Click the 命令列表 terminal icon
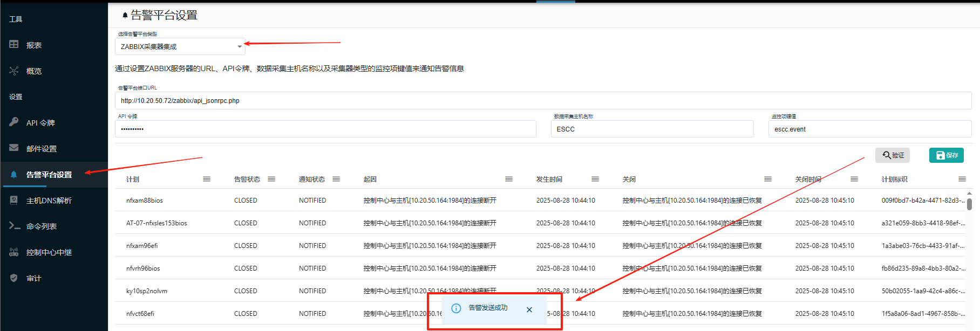 [14, 226]
